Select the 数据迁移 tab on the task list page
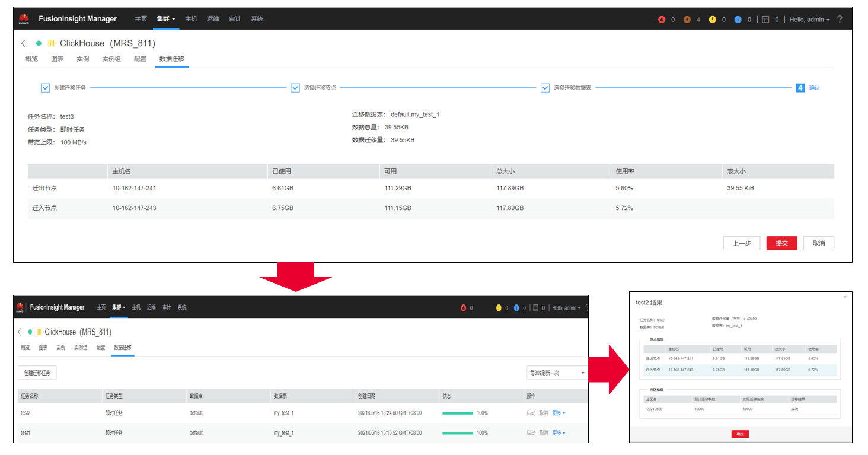The height and width of the screenshot is (455, 868). [x=123, y=348]
